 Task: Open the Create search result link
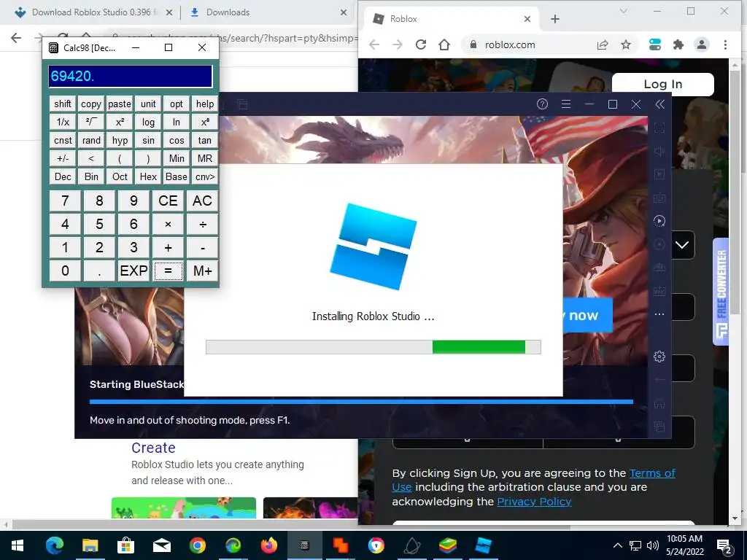click(153, 448)
